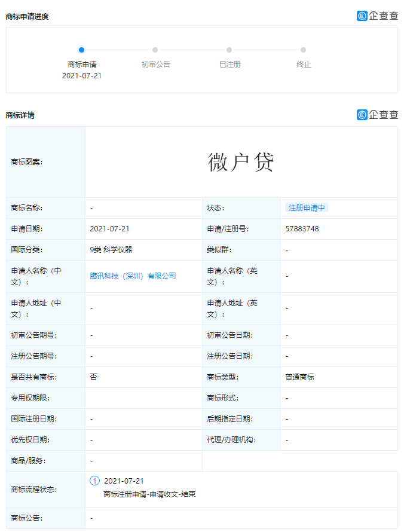Click the 普通商标 trademark type value
Image resolution: width=404 pixels, height=532 pixels.
300,377
